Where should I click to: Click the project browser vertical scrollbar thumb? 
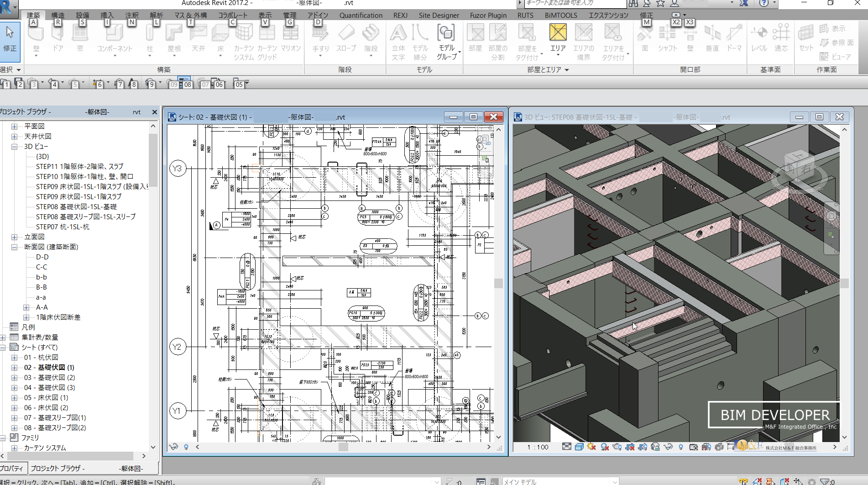point(153,160)
